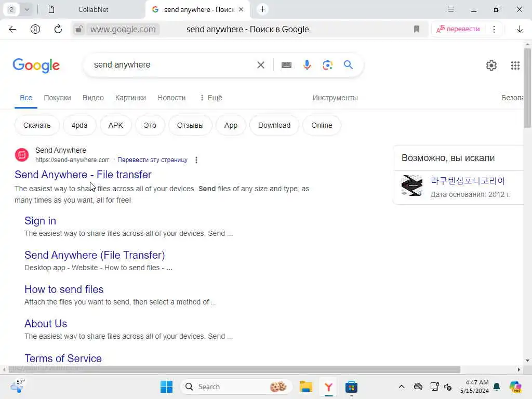Viewport: 532px width, 399px height.
Task: Open the Terms of Service sitelink
Action: pyautogui.click(x=63, y=358)
